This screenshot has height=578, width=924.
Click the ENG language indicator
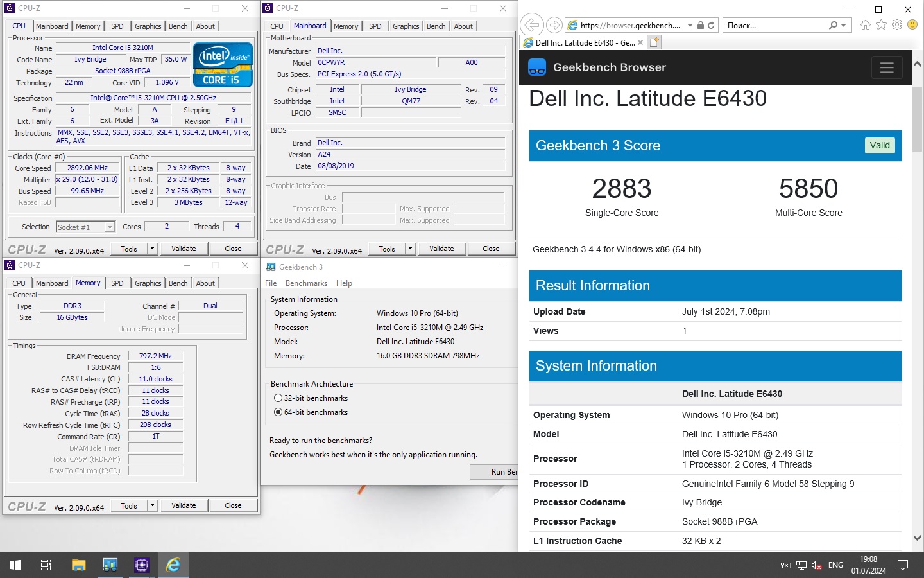pyautogui.click(x=835, y=565)
